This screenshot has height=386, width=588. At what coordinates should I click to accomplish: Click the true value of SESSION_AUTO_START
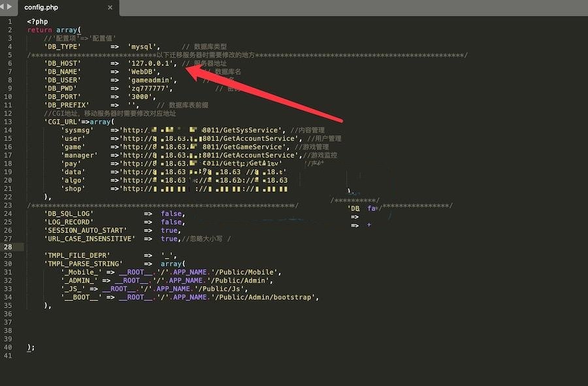(x=169, y=231)
